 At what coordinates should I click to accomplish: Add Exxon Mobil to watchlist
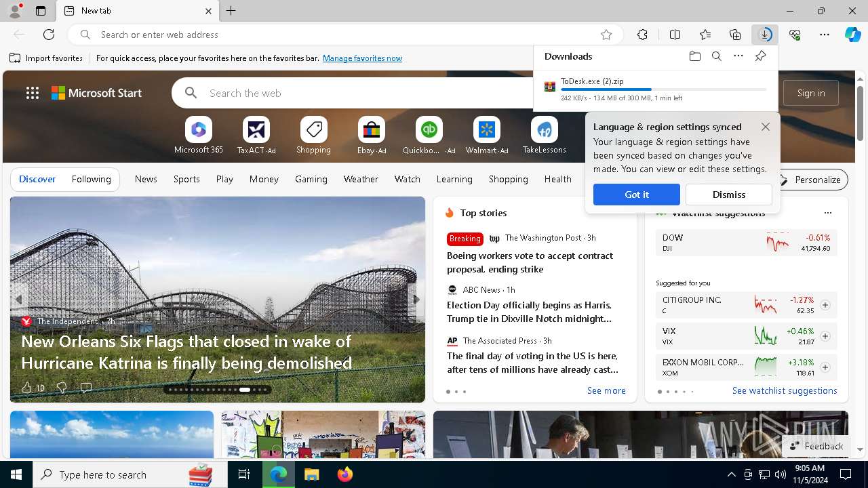(825, 367)
